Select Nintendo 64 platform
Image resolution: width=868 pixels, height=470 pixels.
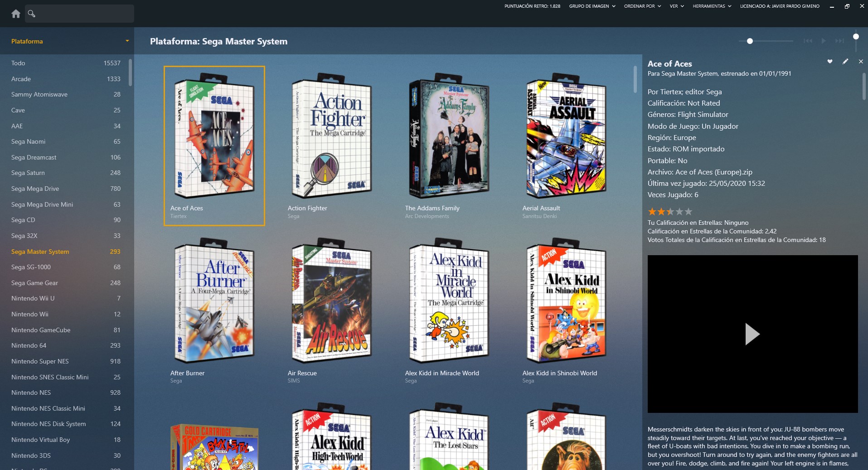66,345
